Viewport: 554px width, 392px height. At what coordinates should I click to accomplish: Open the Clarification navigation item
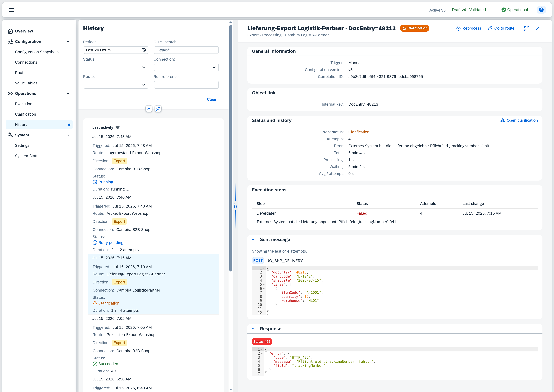click(x=39, y=114)
